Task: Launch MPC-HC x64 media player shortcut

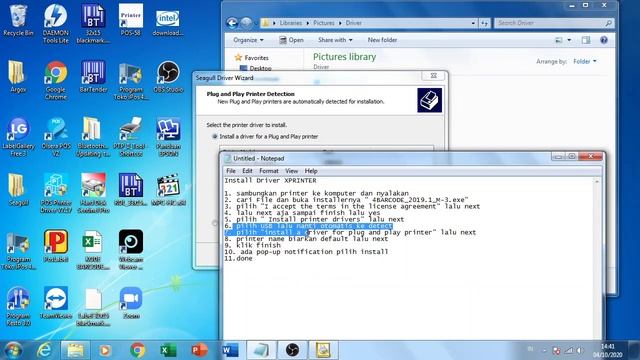Action: 168,190
